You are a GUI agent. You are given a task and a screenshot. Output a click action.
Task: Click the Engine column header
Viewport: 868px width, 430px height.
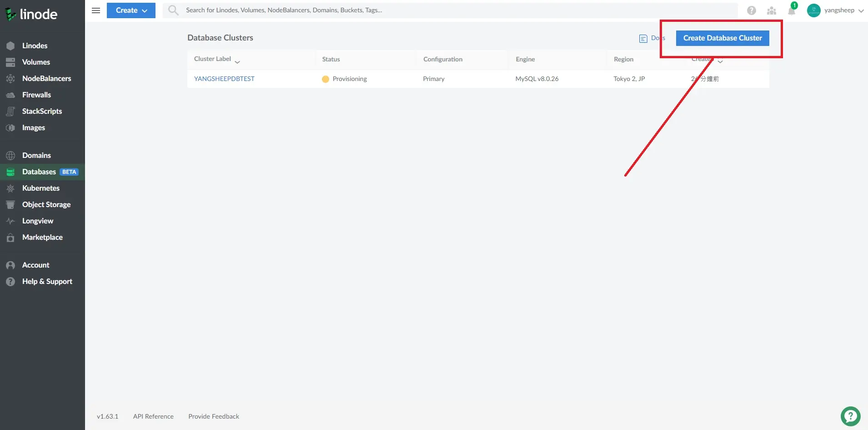pos(525,59)
